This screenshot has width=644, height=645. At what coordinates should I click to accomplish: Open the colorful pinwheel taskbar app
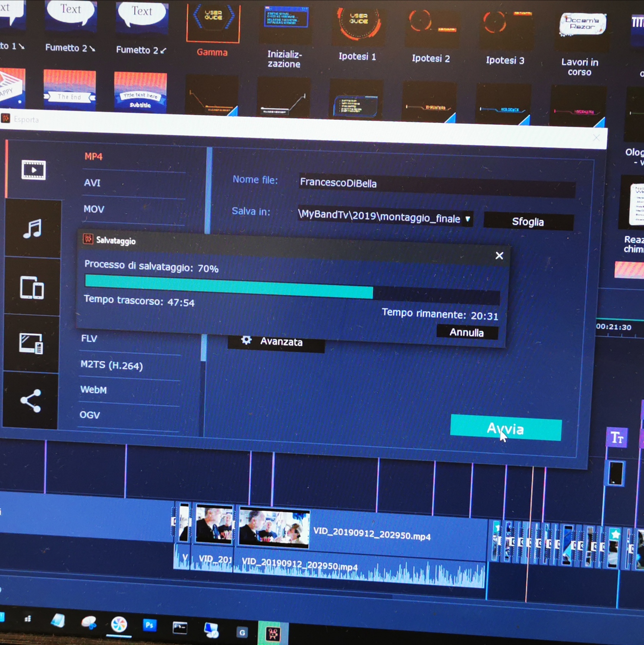[119, 624]
